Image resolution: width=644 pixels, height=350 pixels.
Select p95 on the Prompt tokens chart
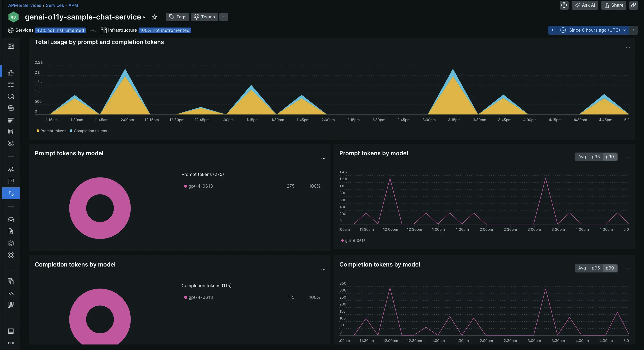[595, 157]
